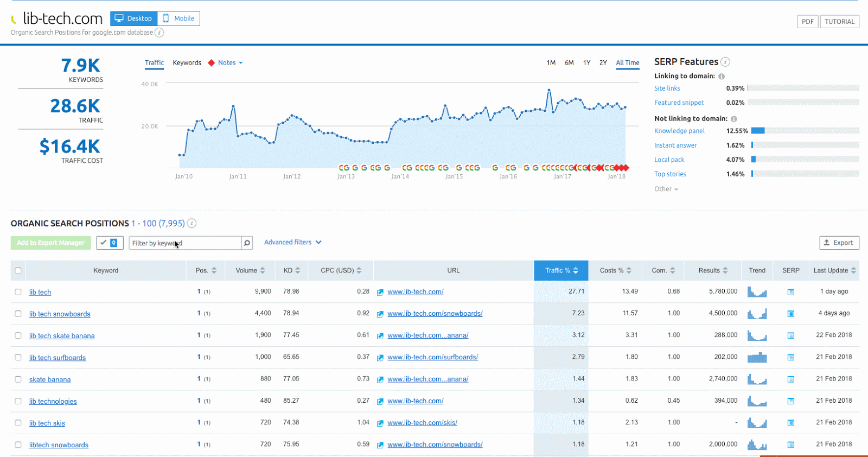
Task: Open external link icon for lib tech surfboards row
Action: (380, 357)
